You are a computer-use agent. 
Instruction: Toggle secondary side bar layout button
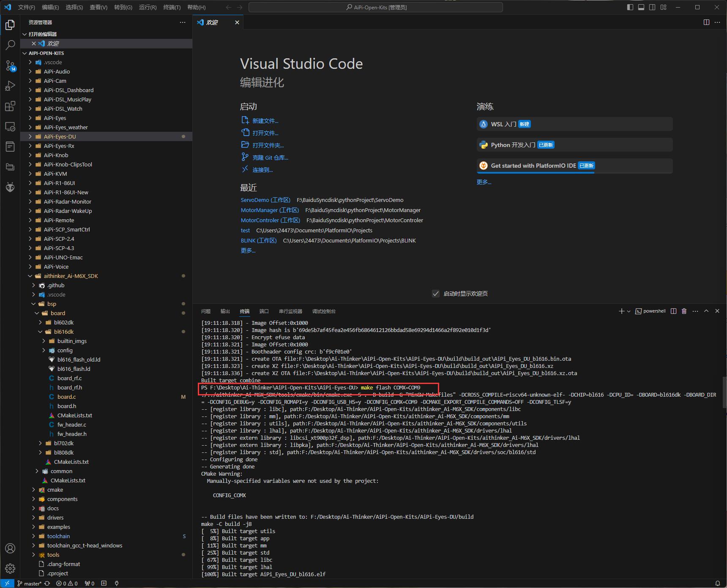(652, 7)
